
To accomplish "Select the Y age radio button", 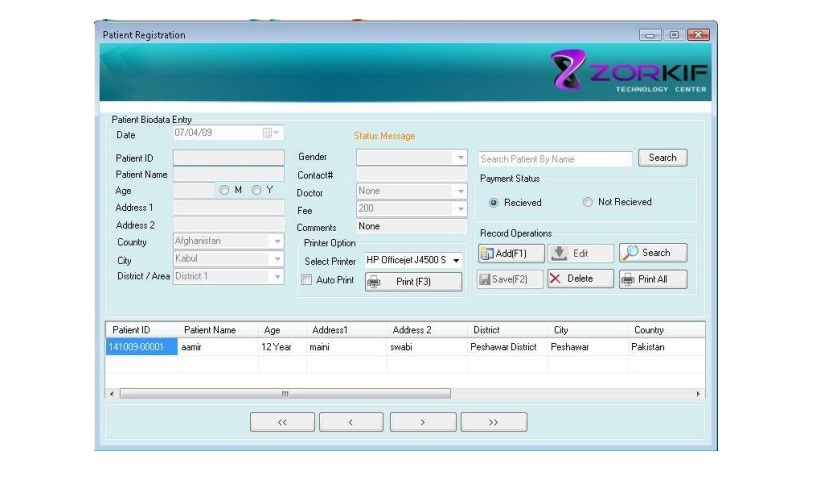I will click(x=256, y=190).
